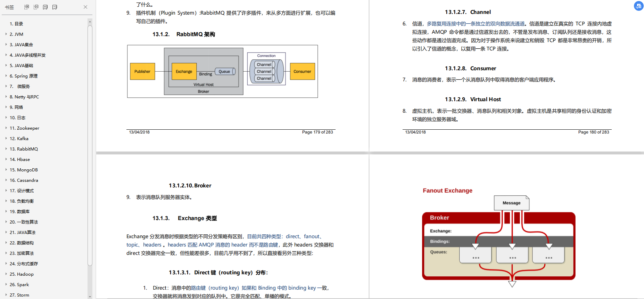Go to the '15. MongoDB' bookmark
Image resolution: width=644 pixels, height=299 pixels.
(24, 170)
